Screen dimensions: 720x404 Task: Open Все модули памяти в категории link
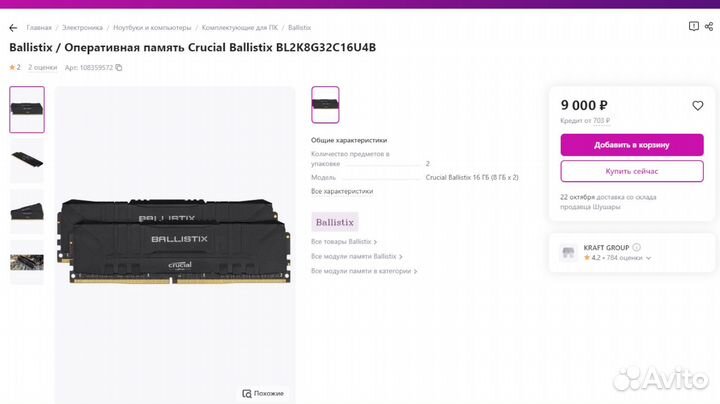point(362,271)
